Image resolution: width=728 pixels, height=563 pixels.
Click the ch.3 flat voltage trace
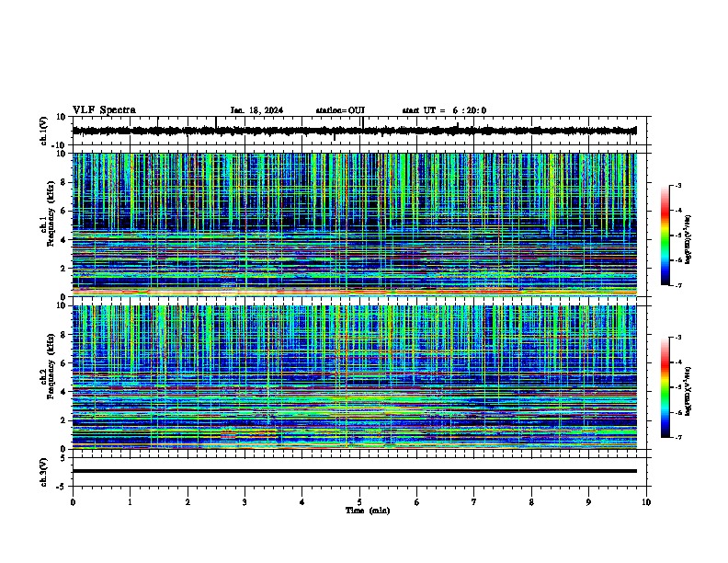point(354,471)
